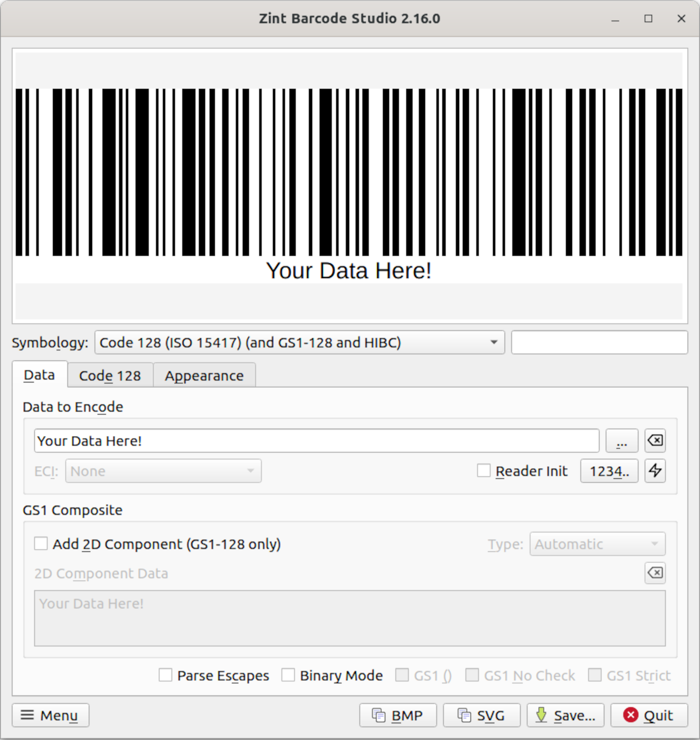Click inside the Data to Encode field

point(316,441)
